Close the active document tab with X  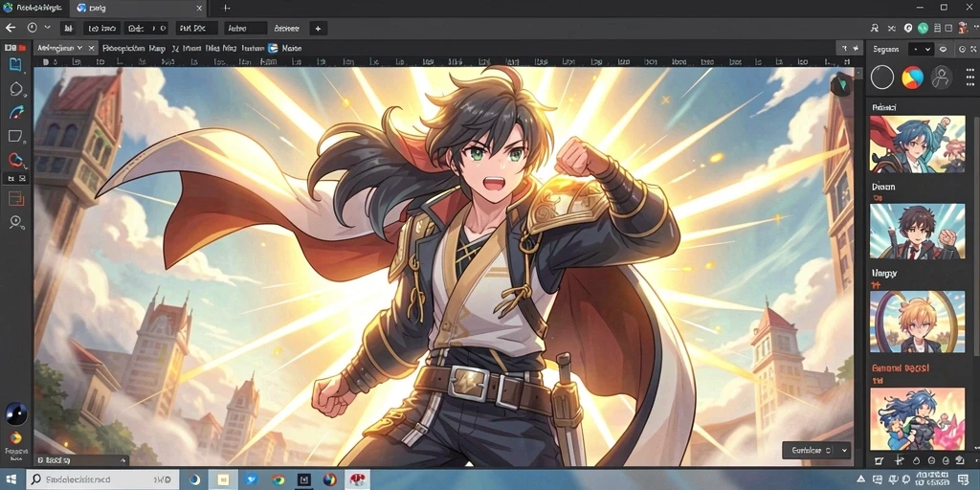pyautogui.click(x=91, y=48)
